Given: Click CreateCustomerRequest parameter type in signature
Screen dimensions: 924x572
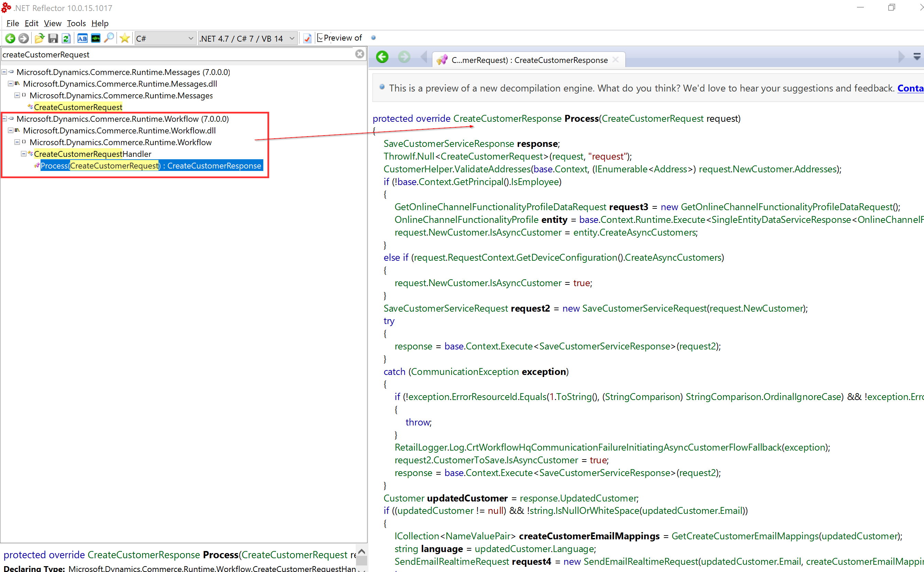Looking at the screenshot, I should click(652, 118).
